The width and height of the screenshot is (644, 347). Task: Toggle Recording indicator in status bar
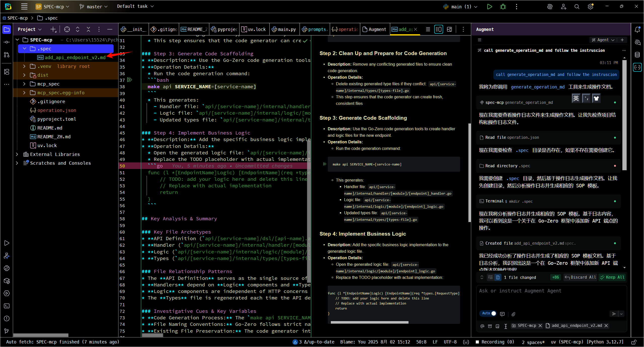coord(495,342)
